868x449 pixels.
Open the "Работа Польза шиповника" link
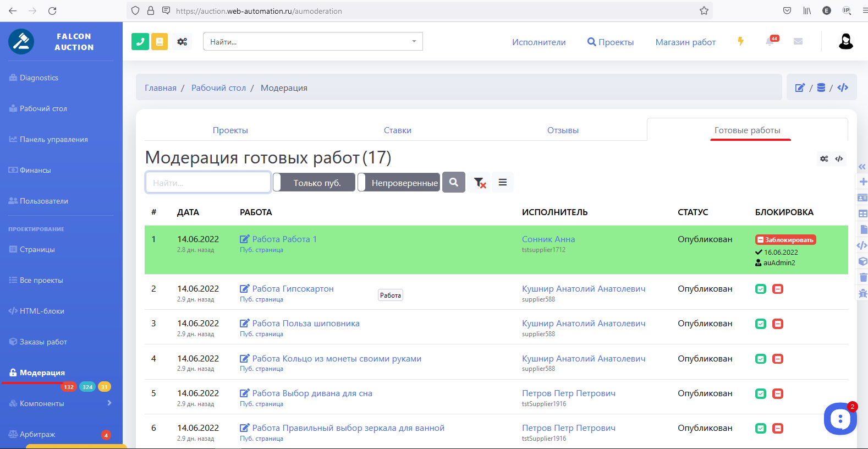pos(305,324)
